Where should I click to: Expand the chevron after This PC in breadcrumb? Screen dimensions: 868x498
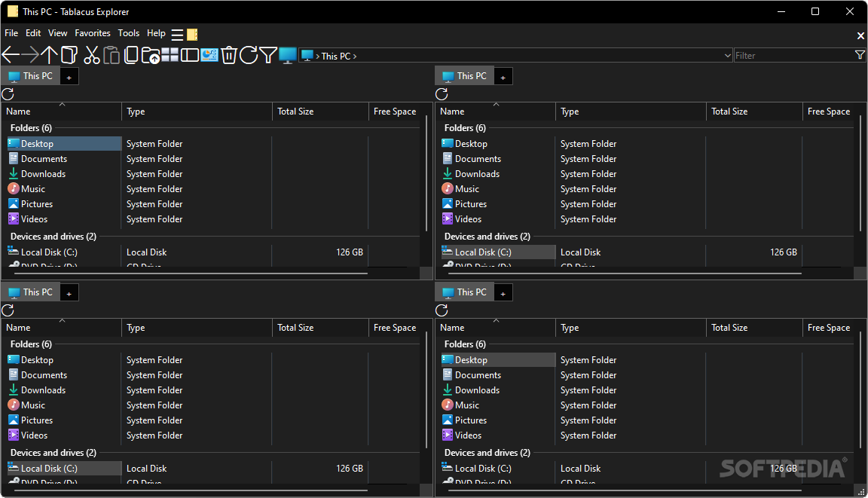click(354, 56)
